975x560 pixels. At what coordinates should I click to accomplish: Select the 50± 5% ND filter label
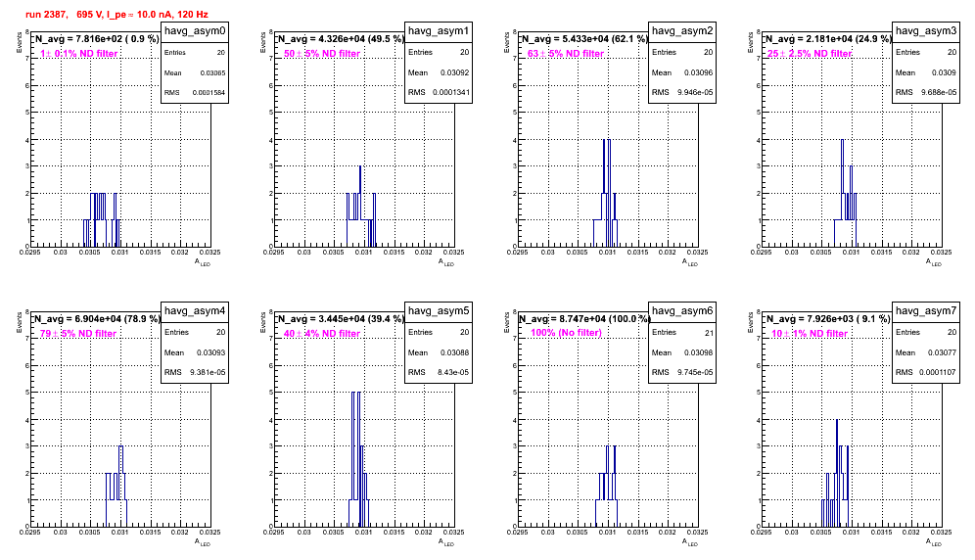point(322,54)
